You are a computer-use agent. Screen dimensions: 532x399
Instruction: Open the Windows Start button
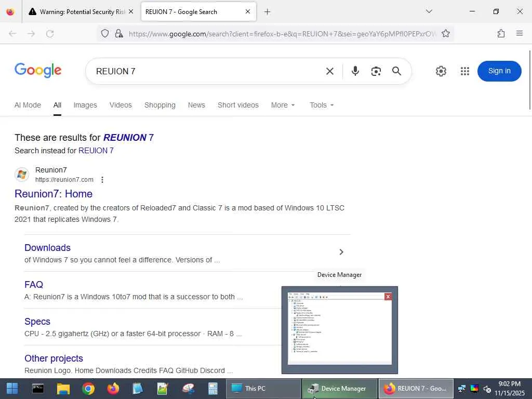(x=12, y=389)
